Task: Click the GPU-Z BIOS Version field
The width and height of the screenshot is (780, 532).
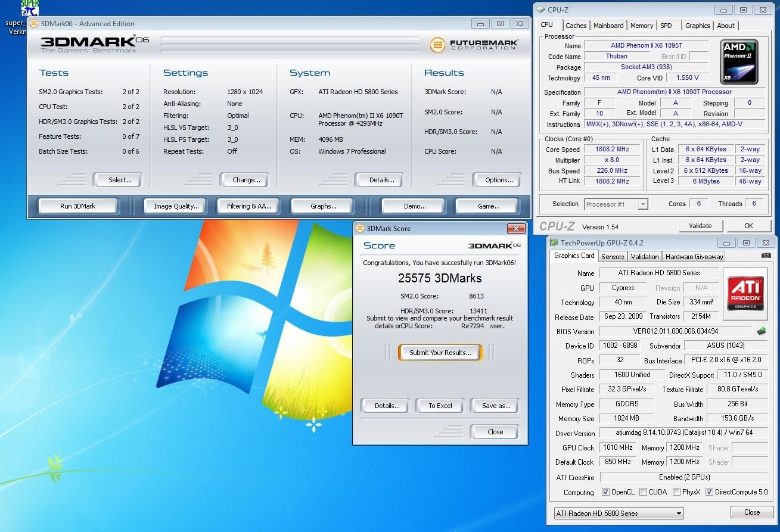Action: tap(676, 331)
